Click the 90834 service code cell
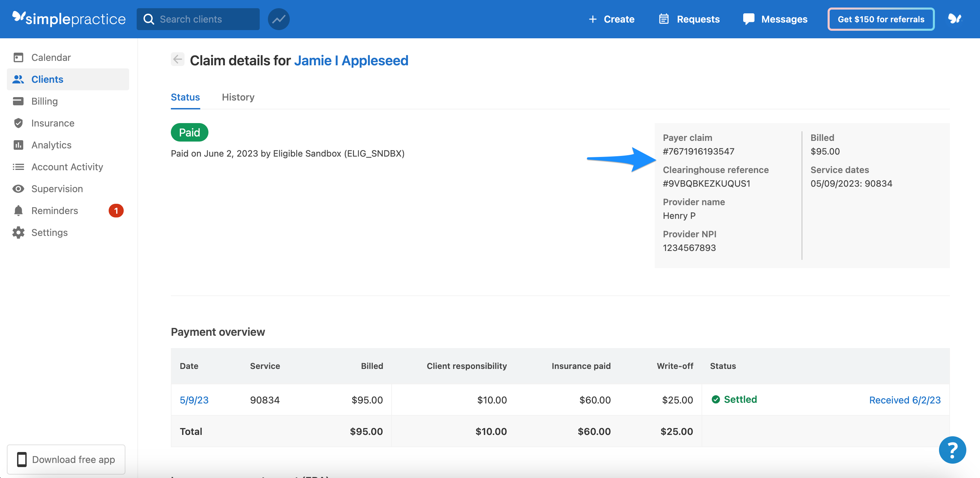 (265, 400)
